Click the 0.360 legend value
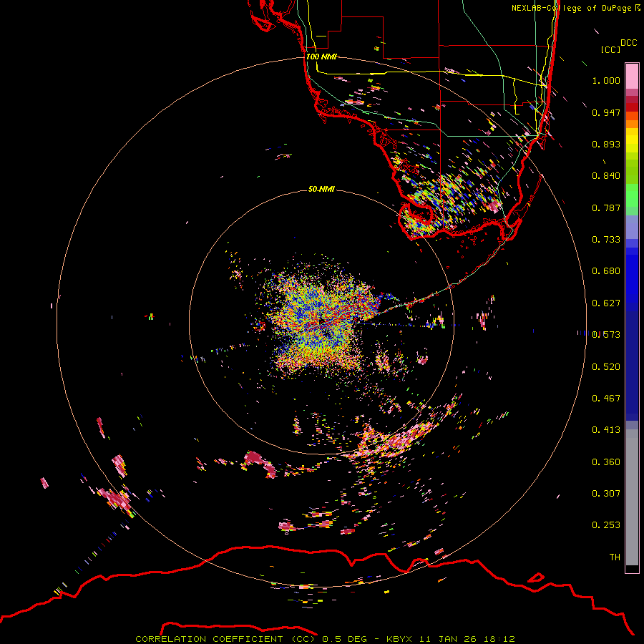This screenshot has height=644, width=644. point(606,462)
